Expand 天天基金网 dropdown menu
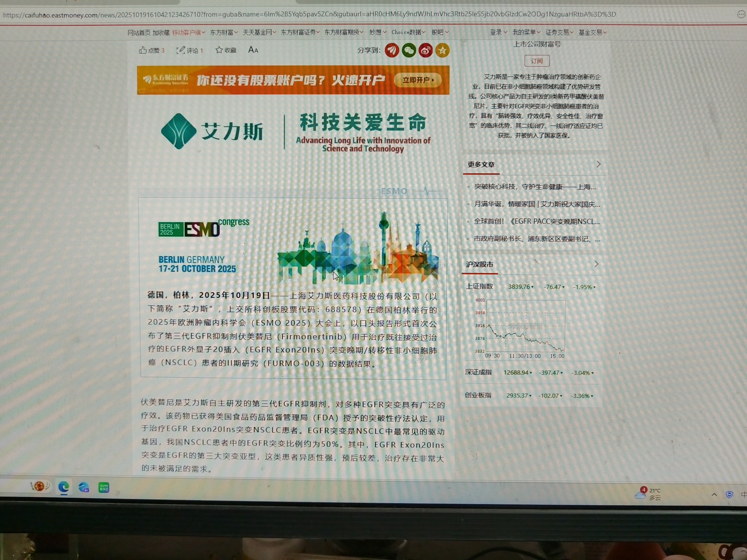The image size is (747, 560). coord(259,32)
